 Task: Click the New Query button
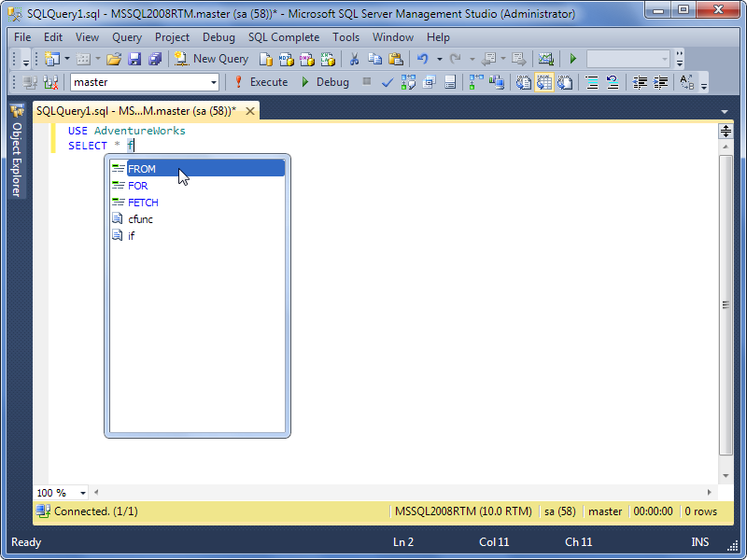[x=211, y=59]
